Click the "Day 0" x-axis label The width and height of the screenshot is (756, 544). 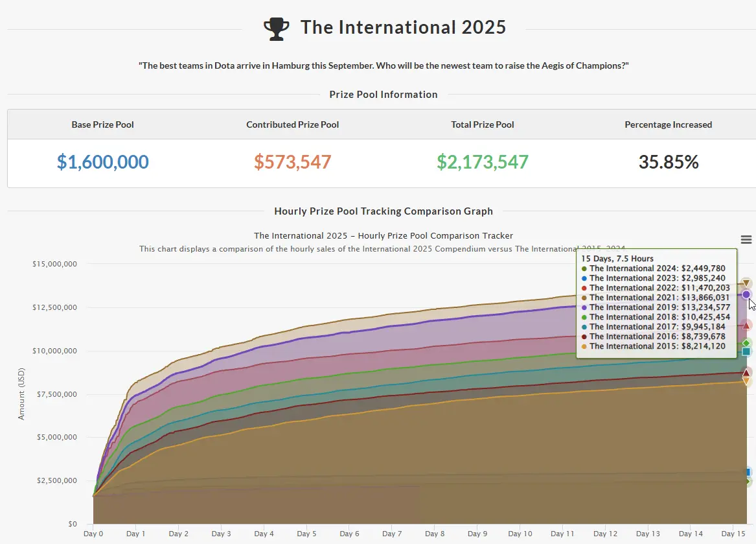coord(93,534)
